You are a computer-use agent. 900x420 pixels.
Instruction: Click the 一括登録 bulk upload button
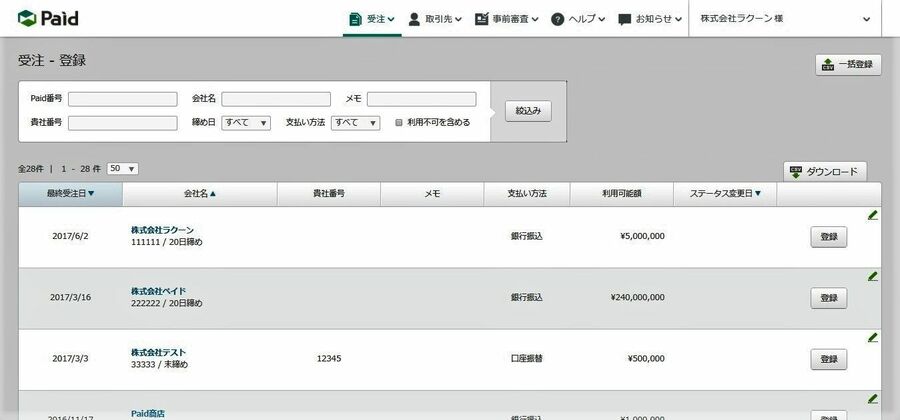(x=848, y=65)
